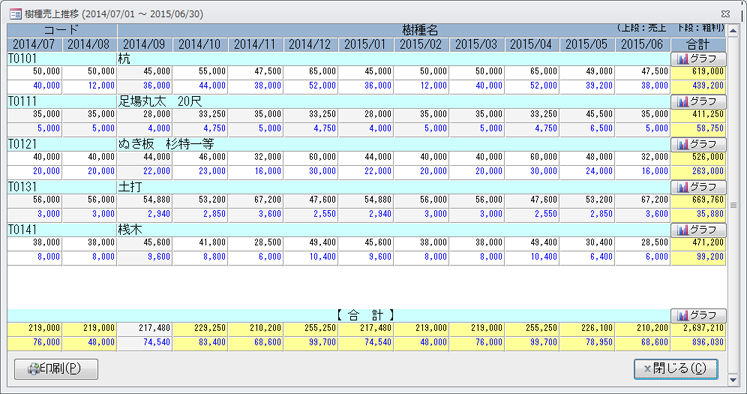
Task: Open graph for the 合計 totals row
Action: click(x=698, y=315)
